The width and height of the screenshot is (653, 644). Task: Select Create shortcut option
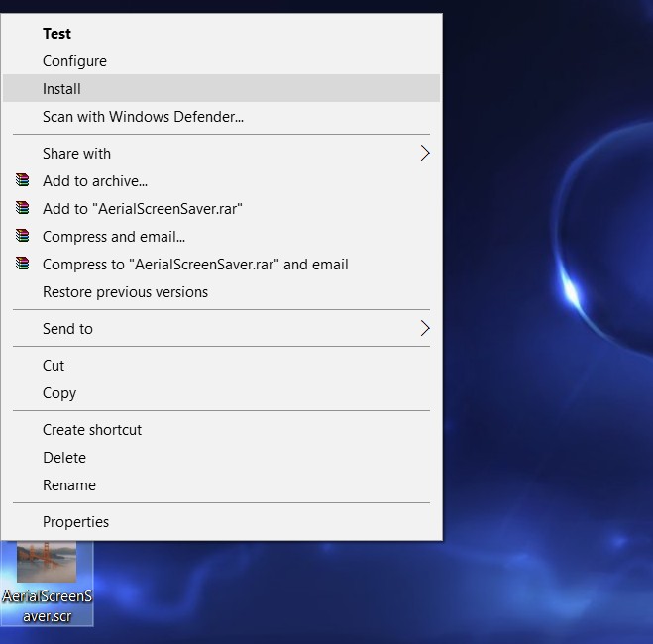[222, 430]
